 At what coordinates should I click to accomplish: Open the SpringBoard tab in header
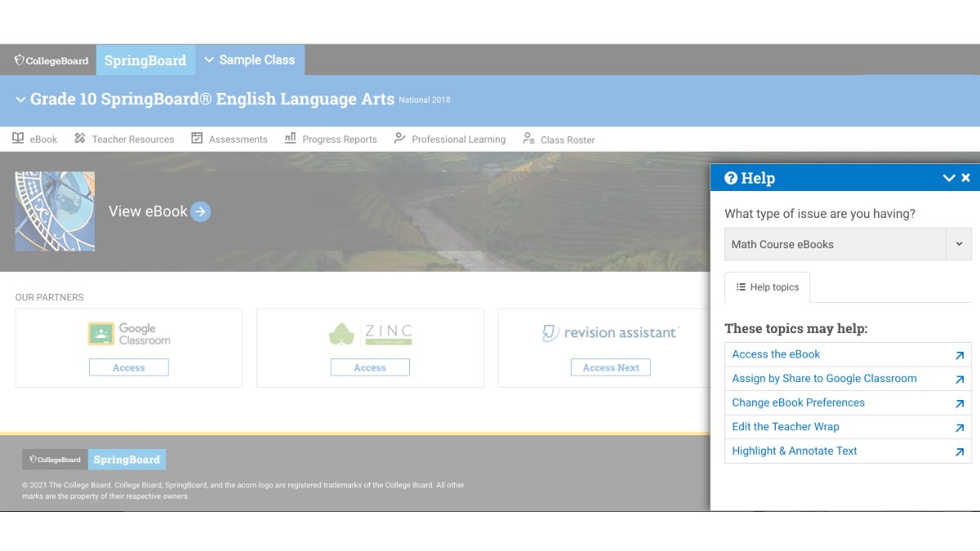[x=145, y=60]
